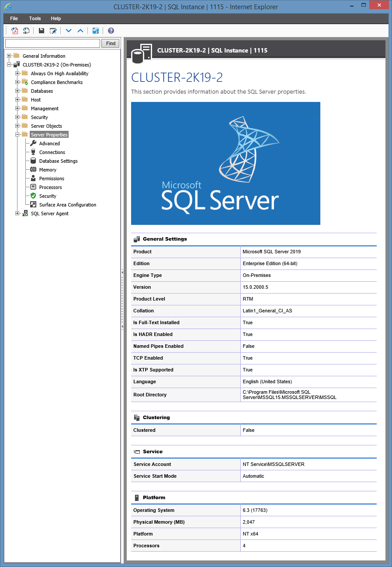Click the database sync toolbar icon
Screen dimensions: 392x567
(x=96, y=31)
